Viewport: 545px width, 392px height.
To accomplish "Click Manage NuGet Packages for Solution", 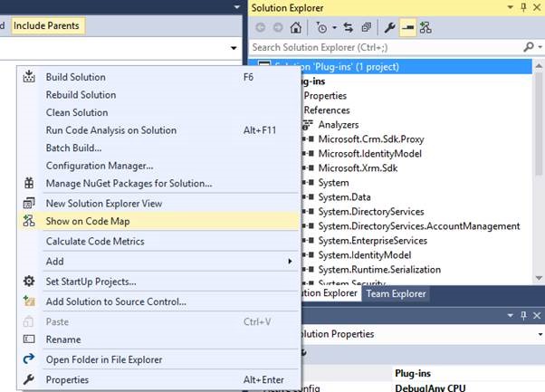I will click(129, 184).
